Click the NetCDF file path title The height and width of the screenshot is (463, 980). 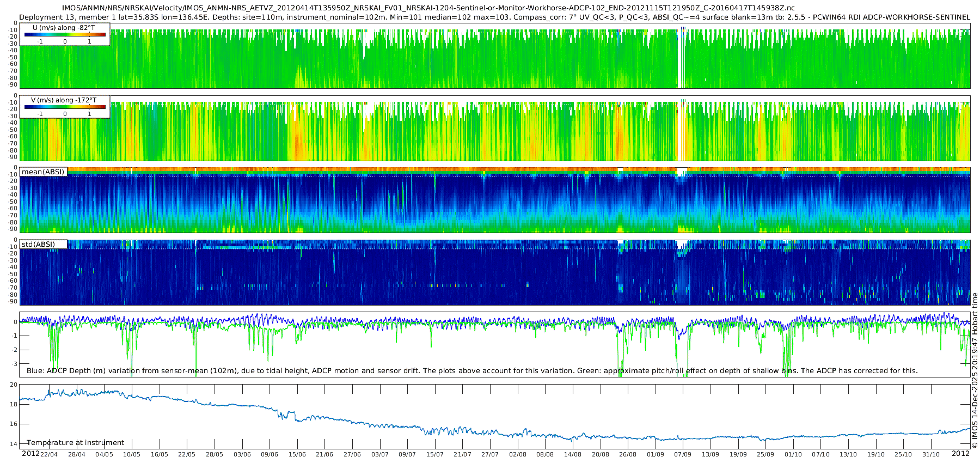[428, 8]
